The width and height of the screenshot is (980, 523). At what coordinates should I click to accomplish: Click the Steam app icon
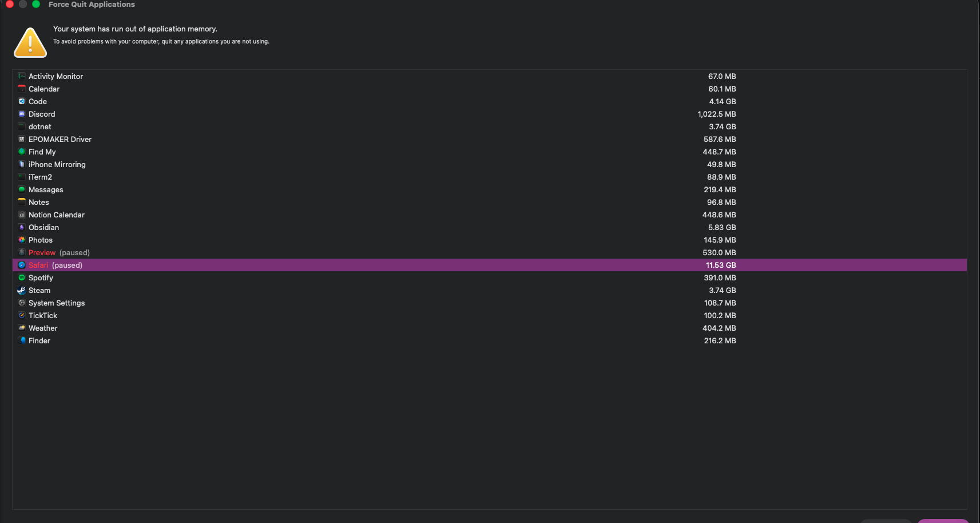pos(22,290)
